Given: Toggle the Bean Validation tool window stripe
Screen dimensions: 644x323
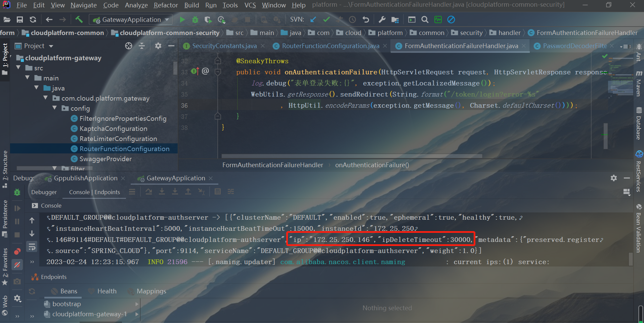Looking at the screenshot, I should pos(639,228).
